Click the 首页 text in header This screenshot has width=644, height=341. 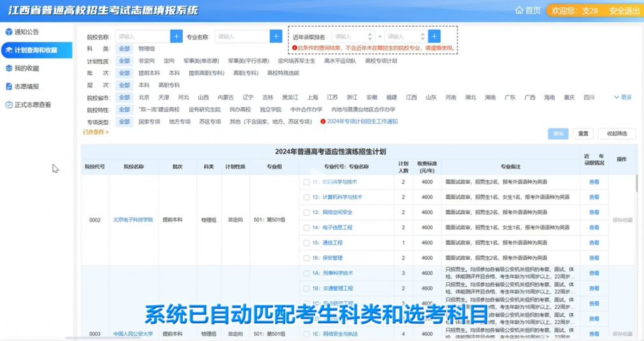pyautogui.click(x=533, y=10)
